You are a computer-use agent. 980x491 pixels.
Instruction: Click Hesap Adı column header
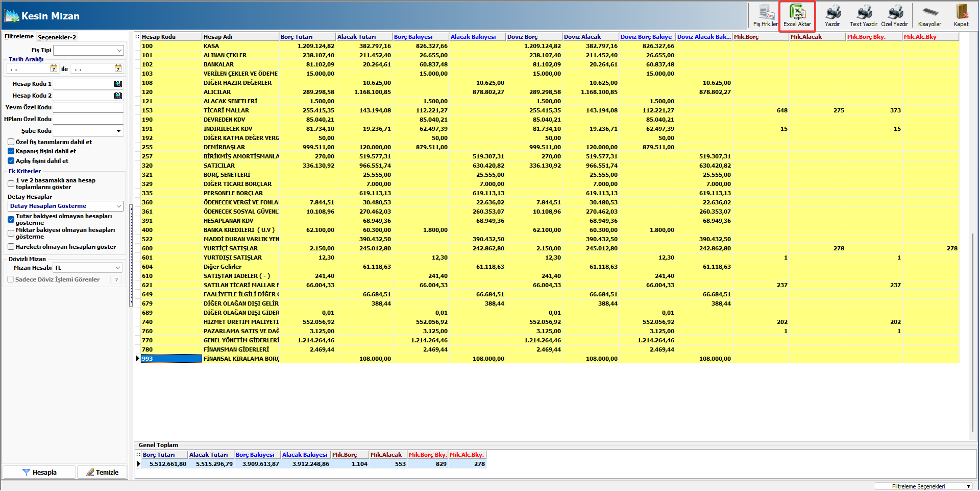point(240,37)
